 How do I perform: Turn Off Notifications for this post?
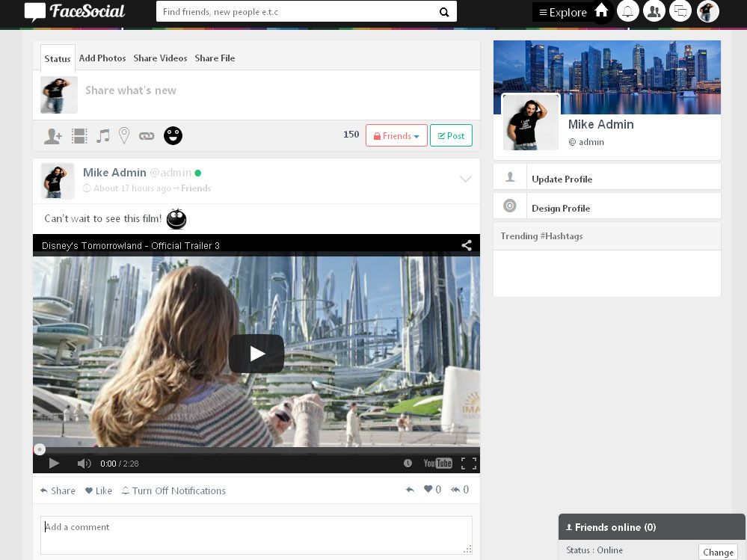point(174,490)
